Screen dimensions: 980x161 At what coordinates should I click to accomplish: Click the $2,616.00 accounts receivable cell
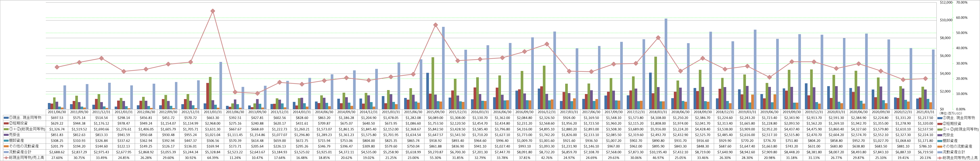point(748,135)
